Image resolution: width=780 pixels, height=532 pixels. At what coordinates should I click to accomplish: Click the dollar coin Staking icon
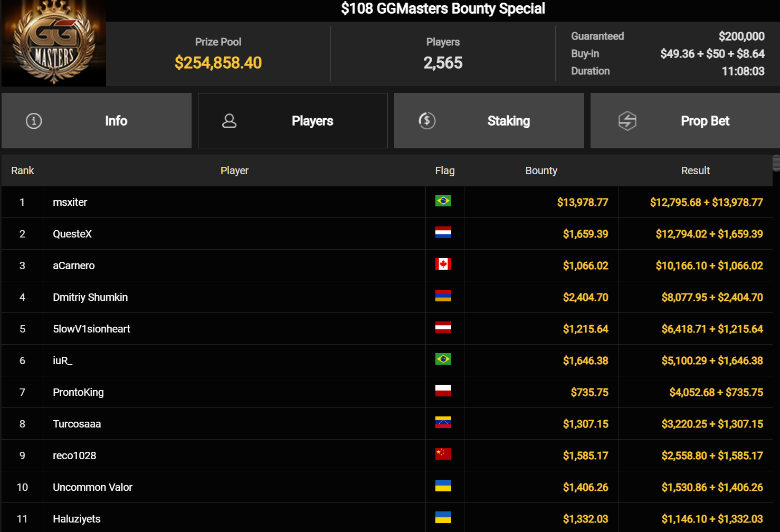tap(427, 121)
